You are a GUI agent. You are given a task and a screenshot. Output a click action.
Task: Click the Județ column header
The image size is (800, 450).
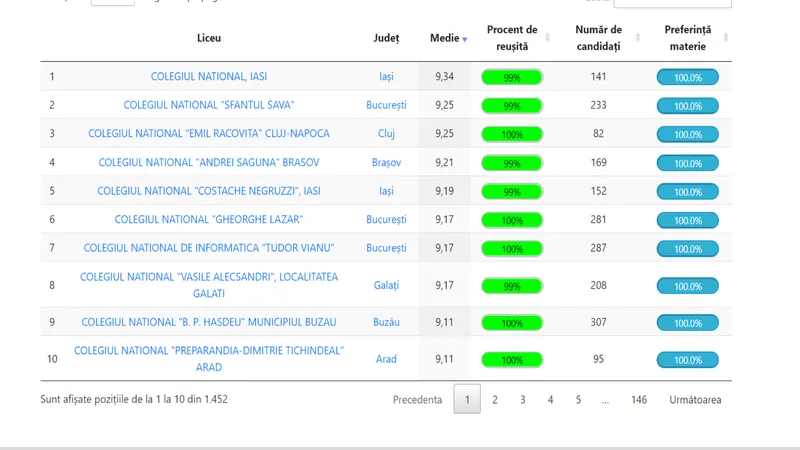pyautogui.click(x=386, y=38)
